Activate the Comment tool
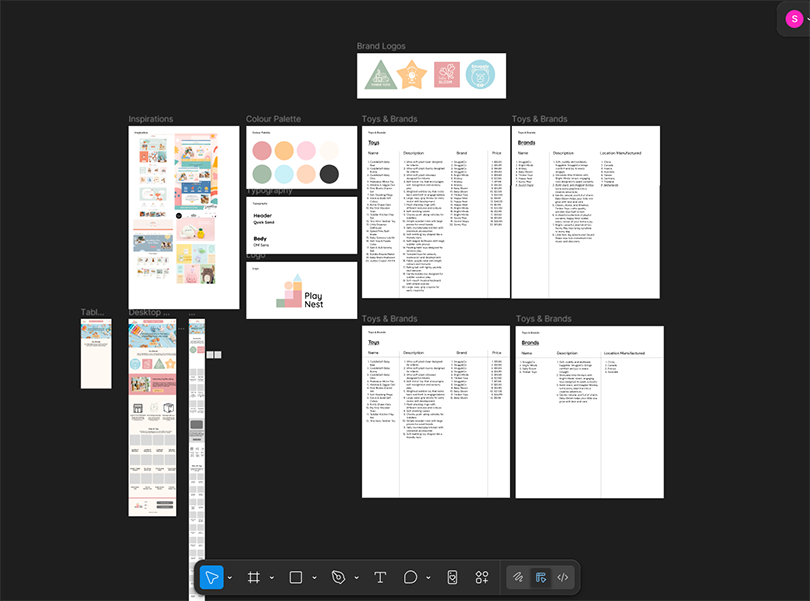 pos(410,577)
